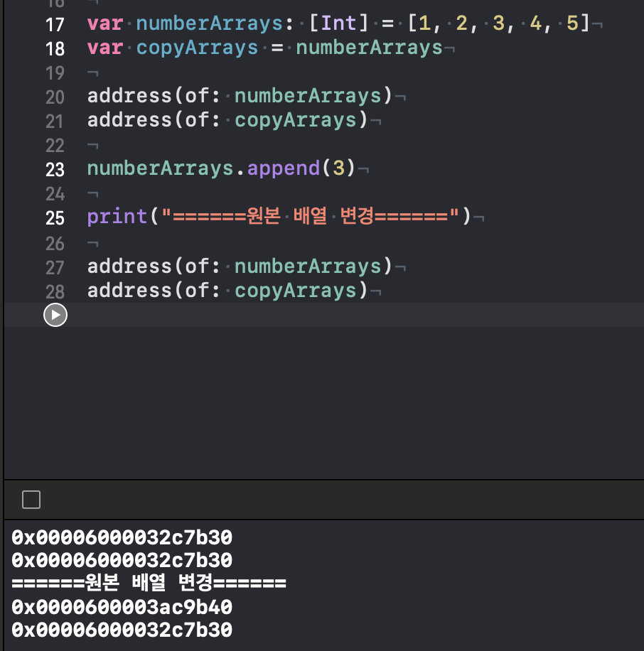Image resolution: width=644 pixels, height=651 pixels.
Task: Place cursor on the numberArrays declaration
Action: pos(208,23)
